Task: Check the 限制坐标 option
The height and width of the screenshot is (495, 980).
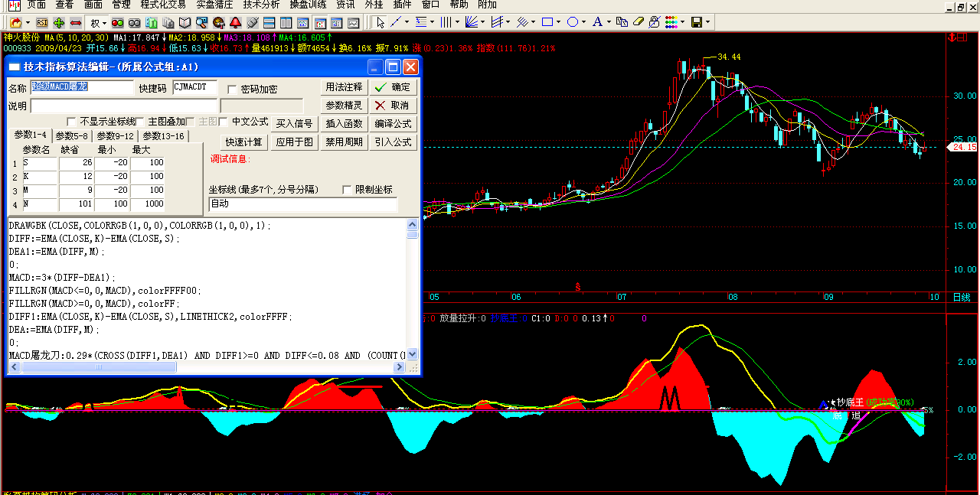Action: click(348, 190)
